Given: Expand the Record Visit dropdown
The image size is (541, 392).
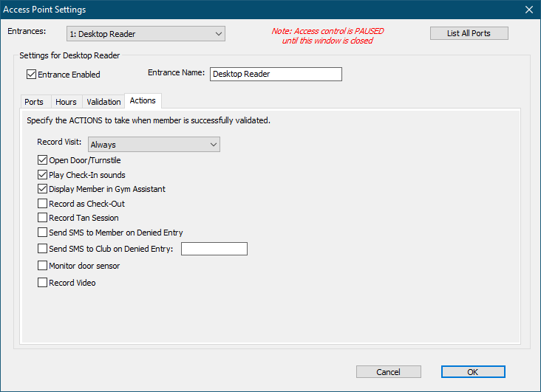Looking at the screenshot, I should [x=213, y=145].
